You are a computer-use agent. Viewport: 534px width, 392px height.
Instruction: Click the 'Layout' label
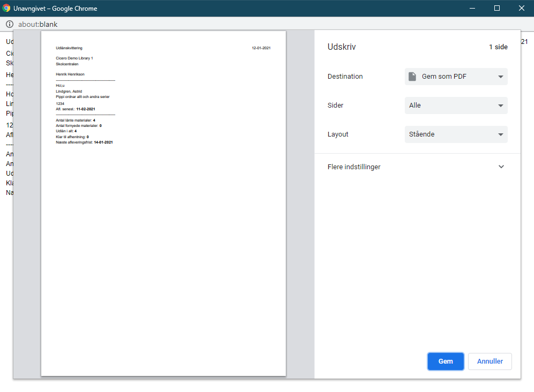[x=338, y=134]
